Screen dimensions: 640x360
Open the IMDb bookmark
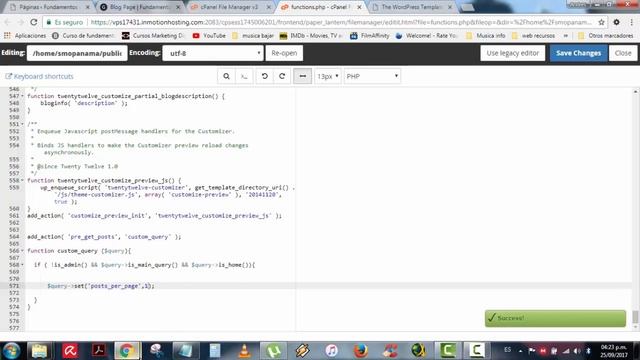pos(311,36)
